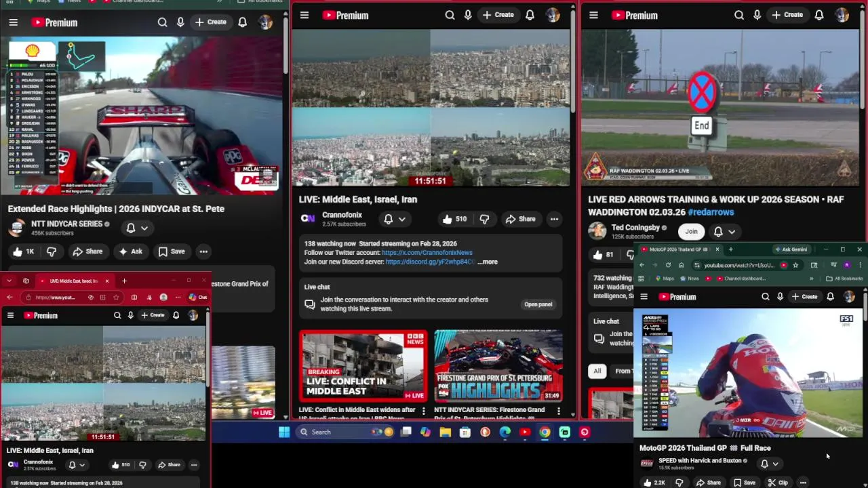868x488 pixels.
Task: Click the Clip button under the MotoGP video
Action: [777, 483]
